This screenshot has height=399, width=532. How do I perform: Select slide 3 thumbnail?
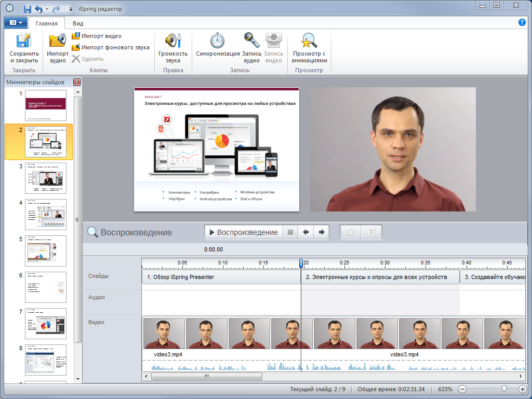[46, 178]
